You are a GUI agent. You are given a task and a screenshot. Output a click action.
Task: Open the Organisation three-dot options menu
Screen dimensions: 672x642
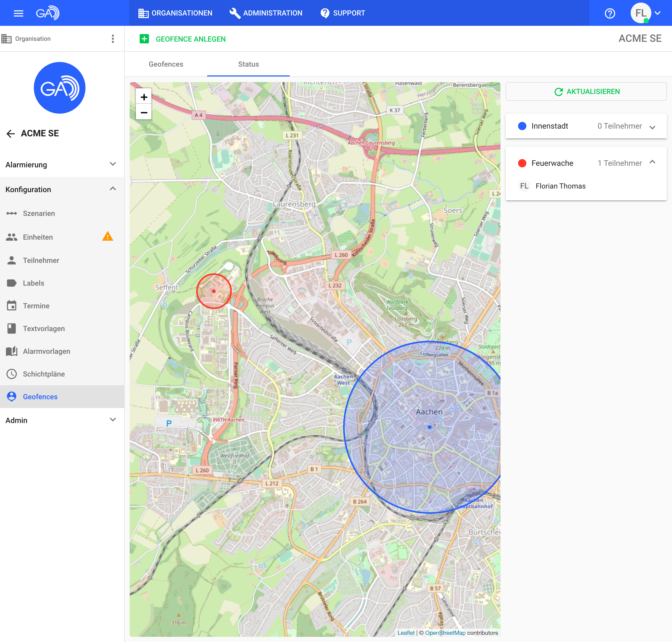[x=113, y=39]
